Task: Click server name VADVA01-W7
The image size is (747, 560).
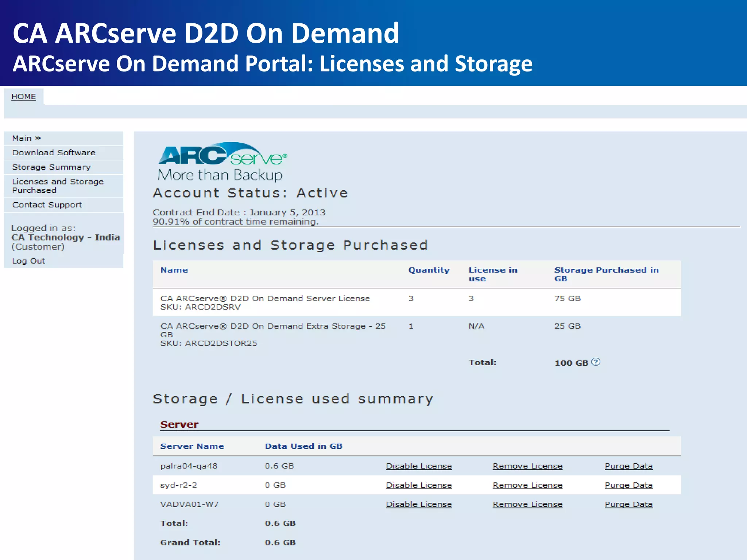Action: (189, 505)
